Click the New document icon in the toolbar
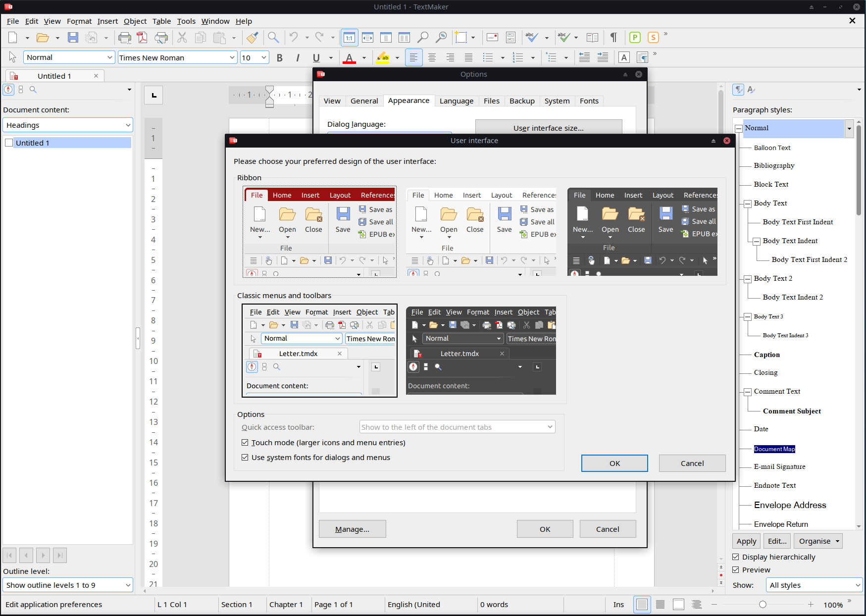Screen dimensions: 866x616 [x=13, y=38]
